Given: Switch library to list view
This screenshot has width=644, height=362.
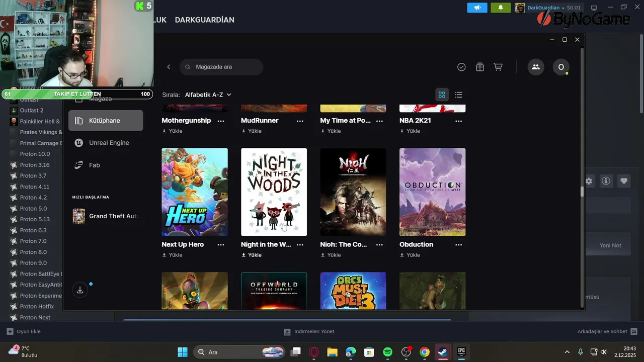Looking at the screenshot, I should point(458,95).
